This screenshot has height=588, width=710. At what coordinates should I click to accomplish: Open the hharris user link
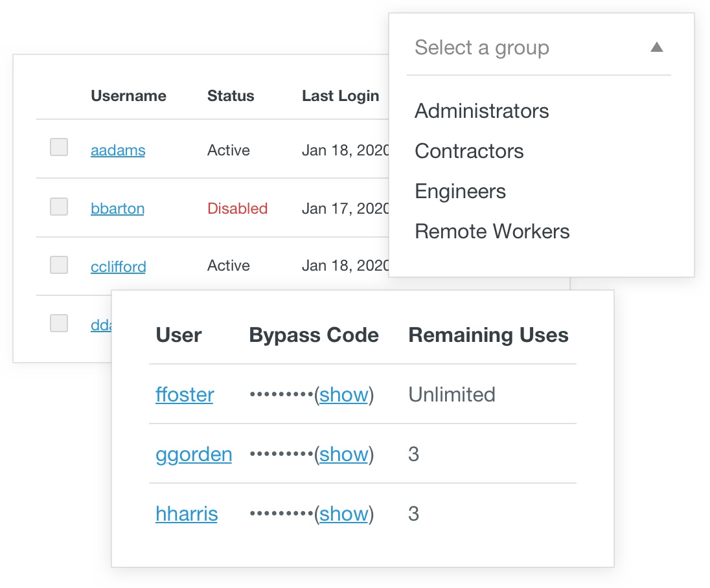pyautogui.click(x=187, y=514)
